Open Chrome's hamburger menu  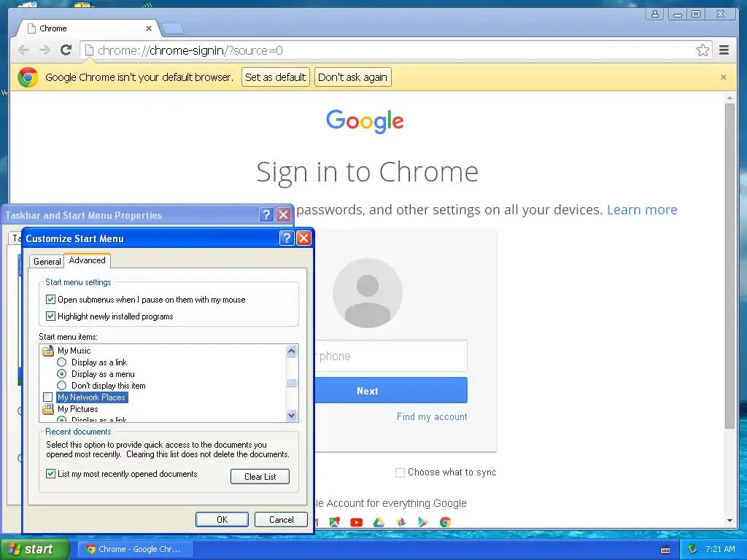point(724,50)
